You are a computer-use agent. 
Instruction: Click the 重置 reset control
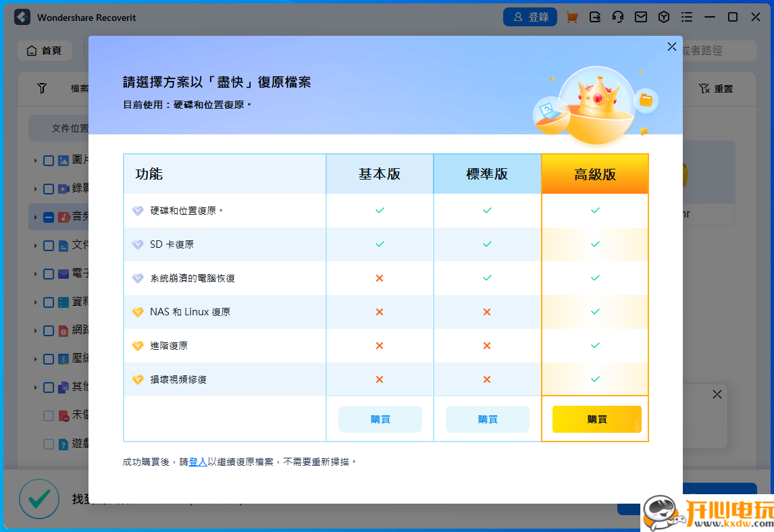tap(715, 88)
